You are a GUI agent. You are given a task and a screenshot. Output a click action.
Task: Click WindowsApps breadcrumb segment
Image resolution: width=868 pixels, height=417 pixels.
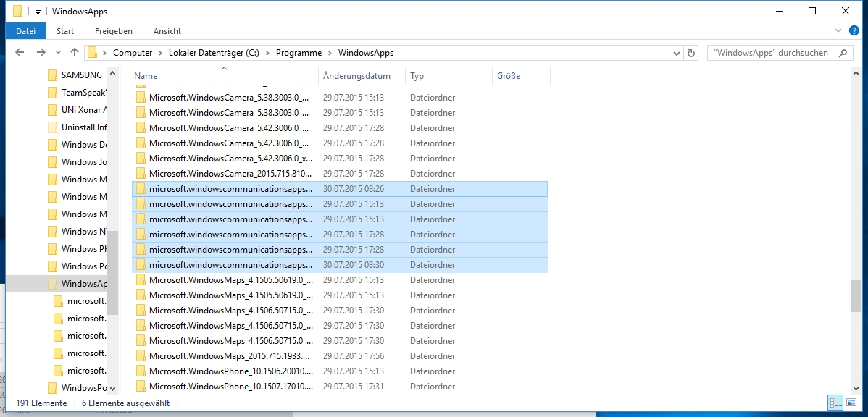coord(365,53)
